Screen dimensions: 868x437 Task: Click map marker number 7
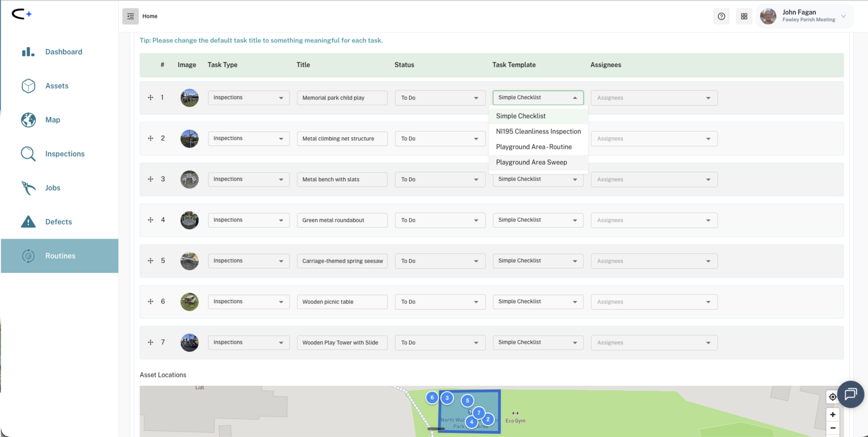478,413
